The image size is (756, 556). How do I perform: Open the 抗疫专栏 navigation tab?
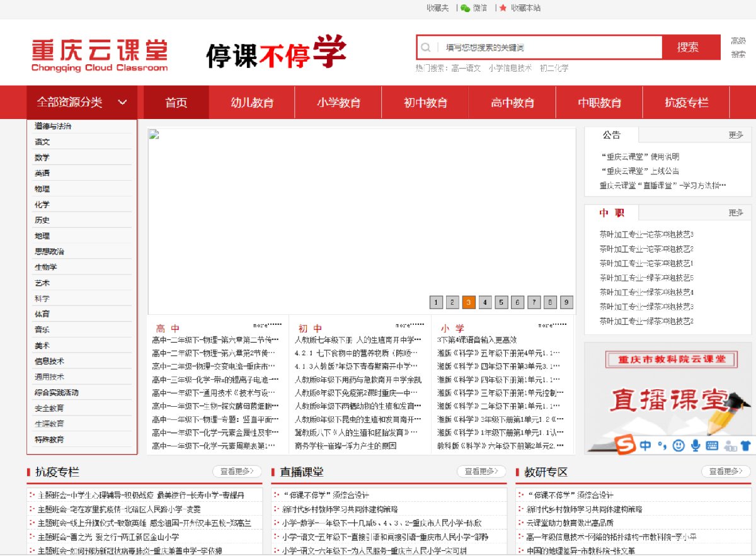pos(686,103)
